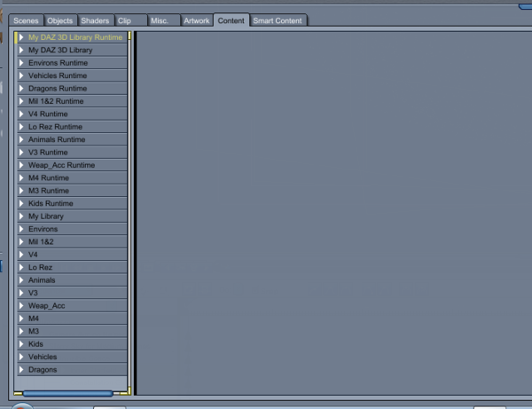
Task: Select the Weap_Acc Runtime entry
Action: [73, 165]
